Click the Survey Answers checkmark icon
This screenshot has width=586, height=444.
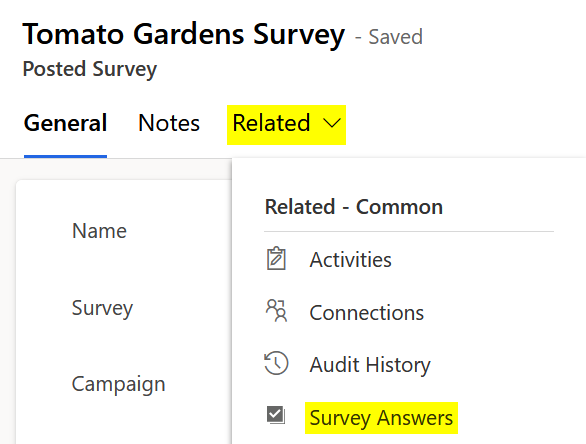tap(276, 415)
